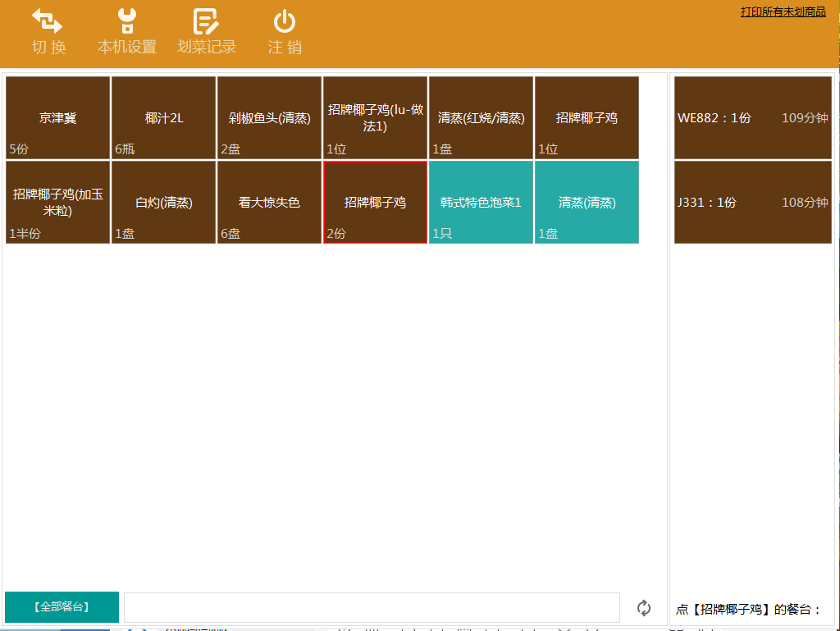The height and width of the screenshot is (631, 840).
Task: Select the 看大惊失色 6盘 tile
Action: 269,203
